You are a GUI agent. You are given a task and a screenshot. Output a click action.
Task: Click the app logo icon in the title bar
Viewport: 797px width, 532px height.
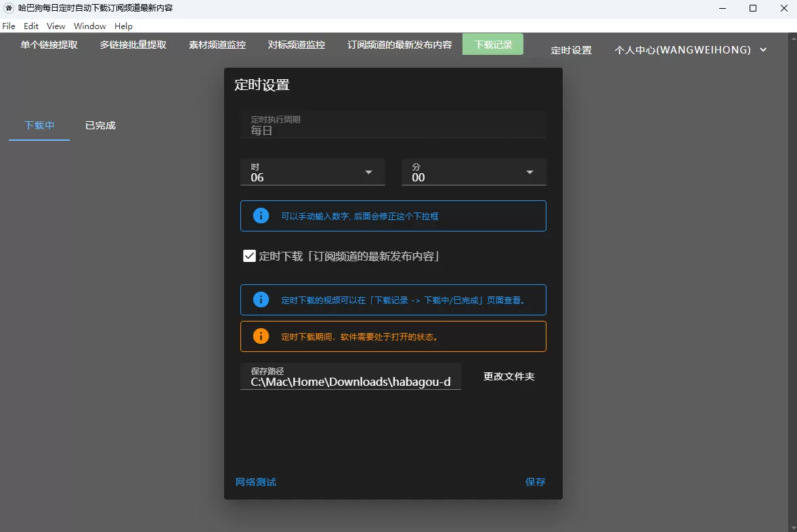[x=7, y=9]
